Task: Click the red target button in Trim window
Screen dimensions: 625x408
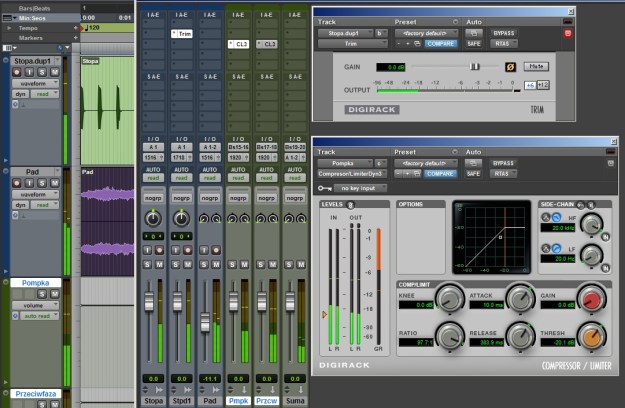Action: click(569, 33)
